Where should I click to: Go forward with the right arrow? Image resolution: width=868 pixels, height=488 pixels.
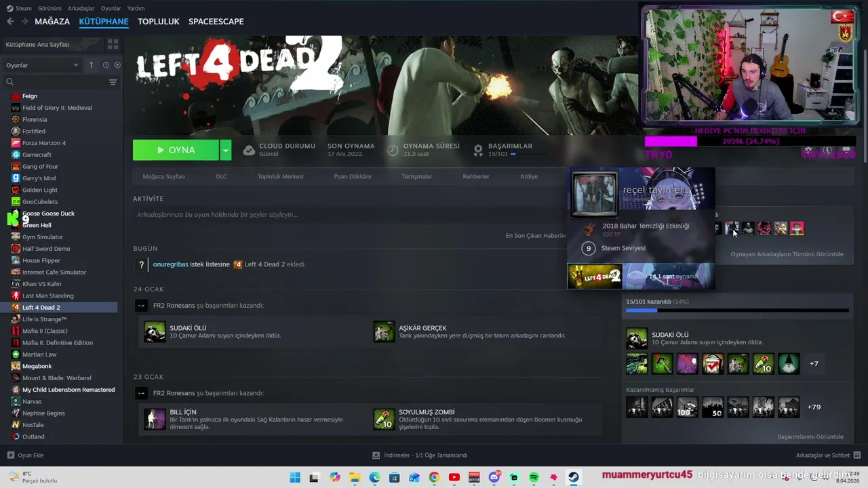pos(24,22)
